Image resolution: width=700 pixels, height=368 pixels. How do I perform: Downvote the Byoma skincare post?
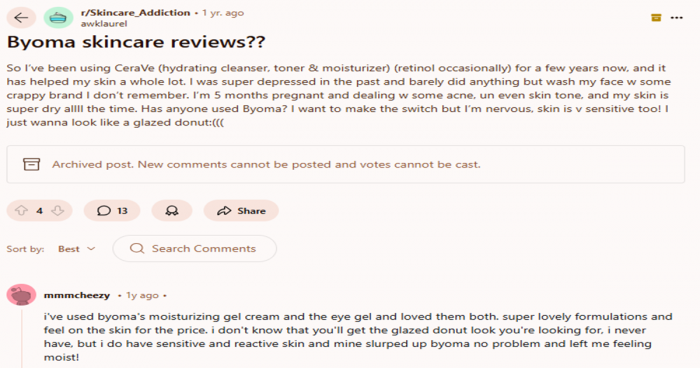(x=58, y=211)
